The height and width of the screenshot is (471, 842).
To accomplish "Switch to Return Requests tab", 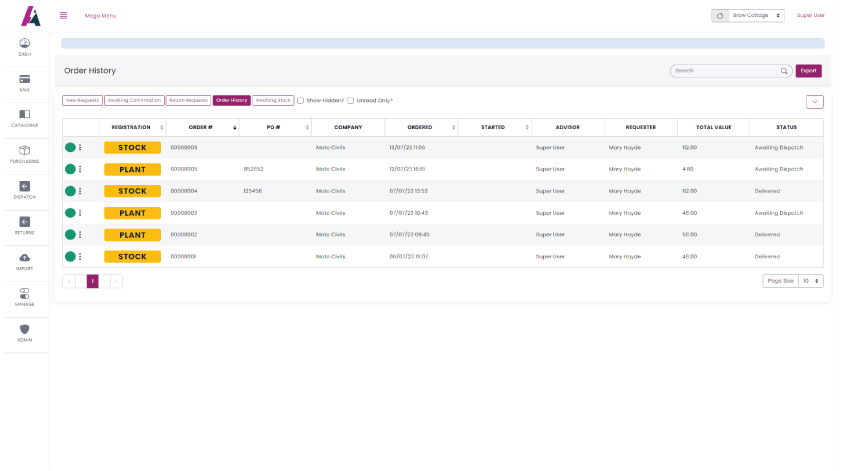I will [188, 100].
